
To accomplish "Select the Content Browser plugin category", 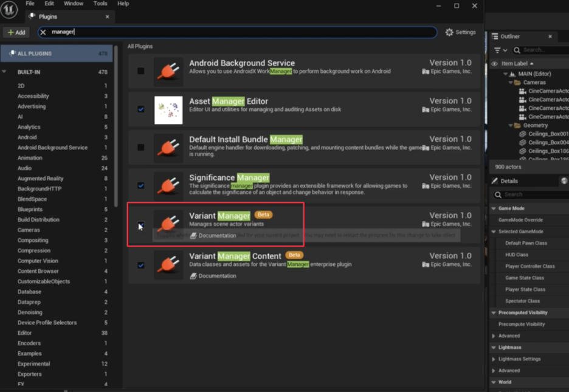I will 38,271.
